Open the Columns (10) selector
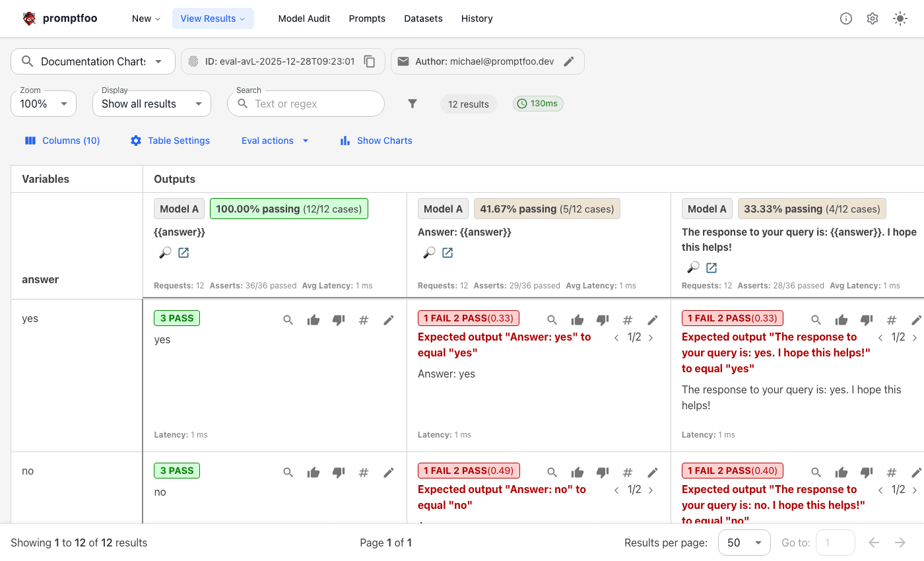The width and height of the screenshot is (924, 561). (x=61, y=141)
